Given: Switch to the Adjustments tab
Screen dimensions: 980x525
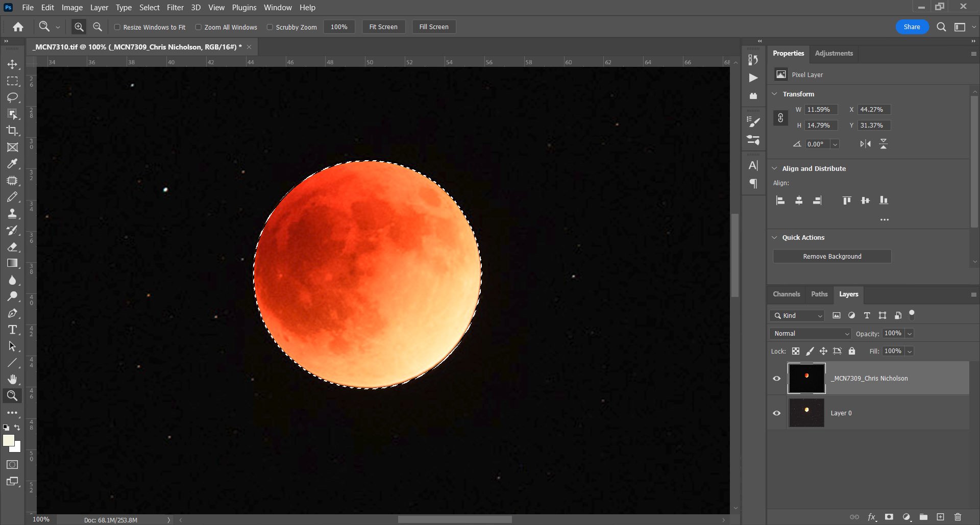Looking at the screenshot, I should 834,53.
